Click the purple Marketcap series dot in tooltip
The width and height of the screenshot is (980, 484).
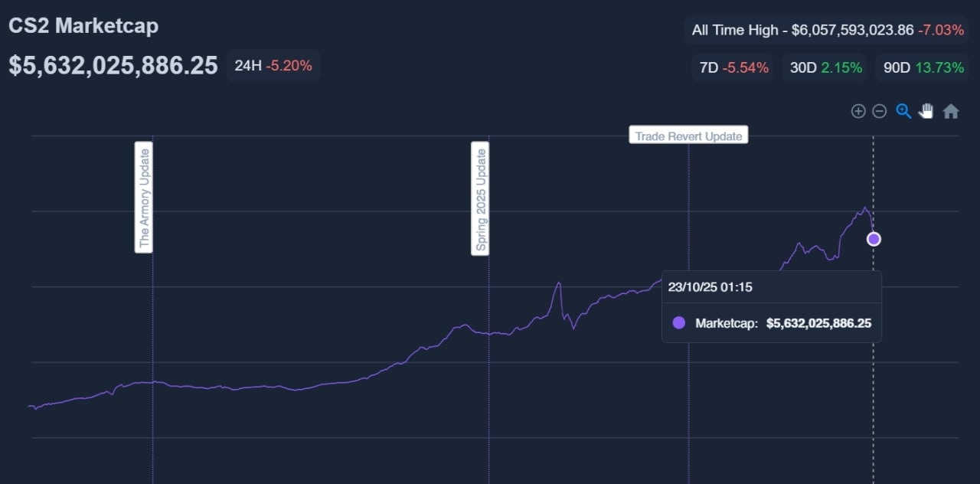click(679, 323)
